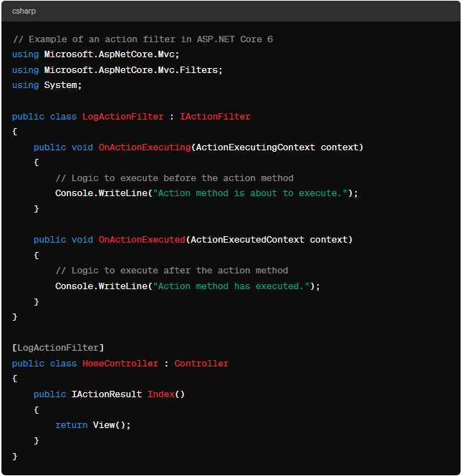Click the HomeController class name

120,364
